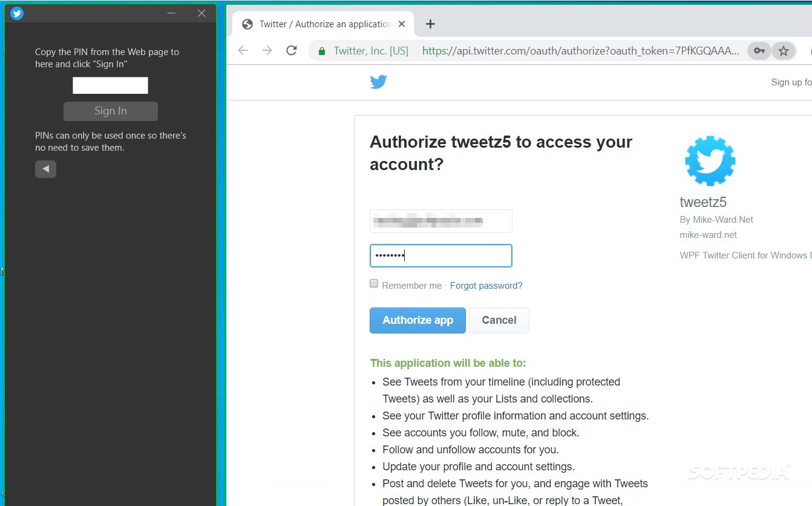The width and height of the screenshot is (812, 506).
Task: Click the green padlock security icon
Action: 322,51
